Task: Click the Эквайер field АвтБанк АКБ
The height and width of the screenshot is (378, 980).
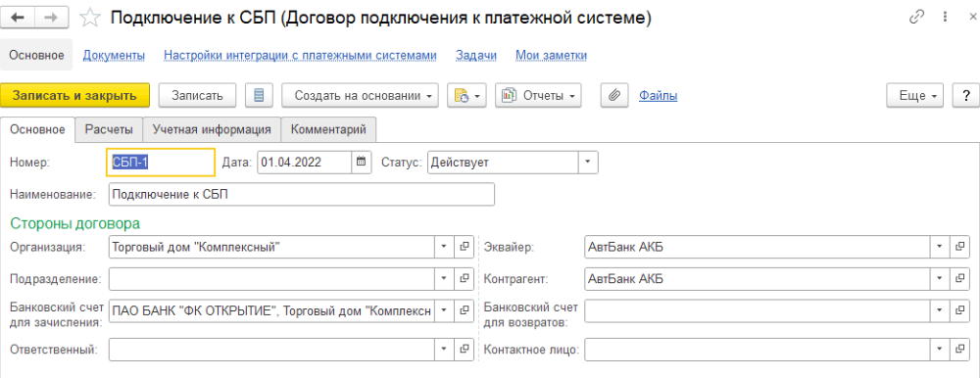Action: [x=758, y=246]
